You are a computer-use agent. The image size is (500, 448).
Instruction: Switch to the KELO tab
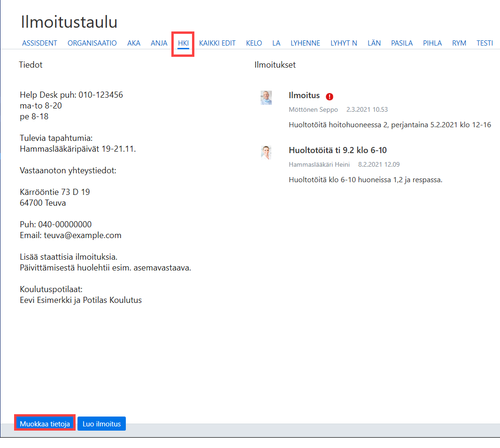tap(254, 43)
